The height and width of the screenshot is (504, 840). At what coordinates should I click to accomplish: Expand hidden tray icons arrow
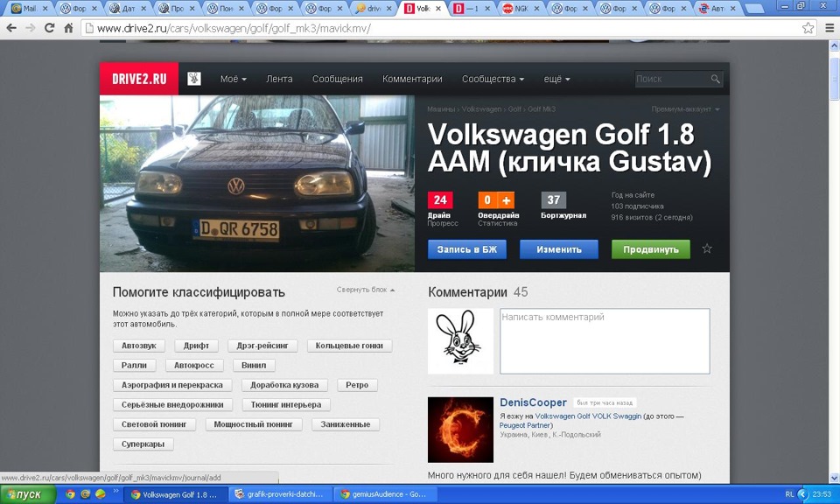point(803,494)
